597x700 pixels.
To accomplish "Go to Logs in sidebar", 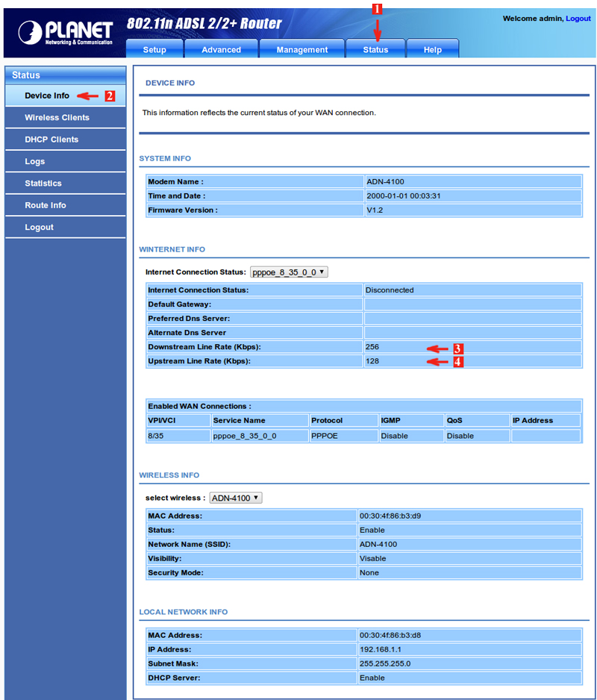I will click(x=65, y=161).
